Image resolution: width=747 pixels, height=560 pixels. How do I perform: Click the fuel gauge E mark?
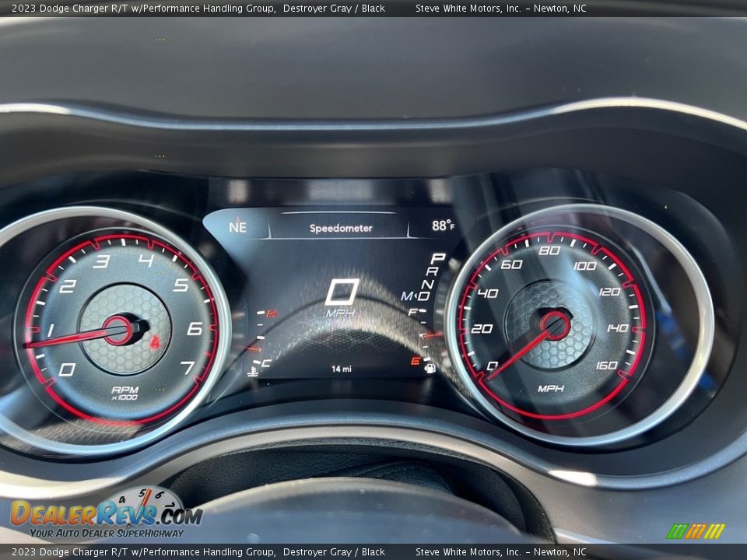(x=416, y=361)
